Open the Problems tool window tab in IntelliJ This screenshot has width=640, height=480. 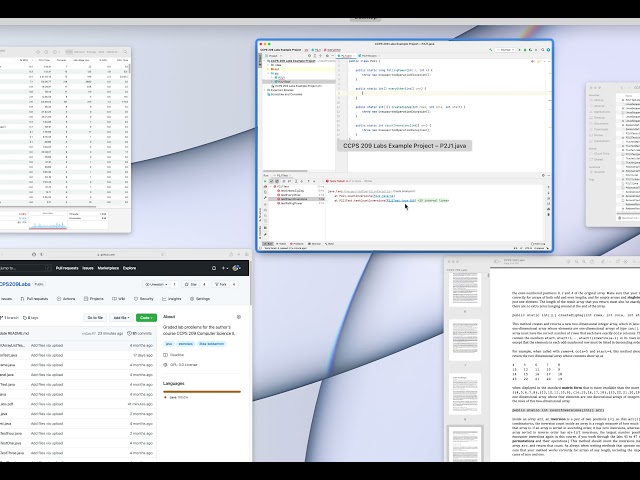coord(297,244)
